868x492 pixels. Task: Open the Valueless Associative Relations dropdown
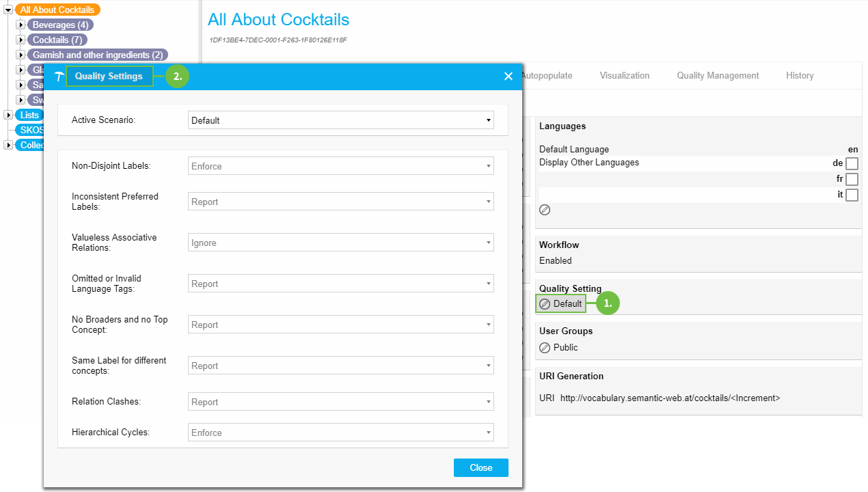[340, 243]
